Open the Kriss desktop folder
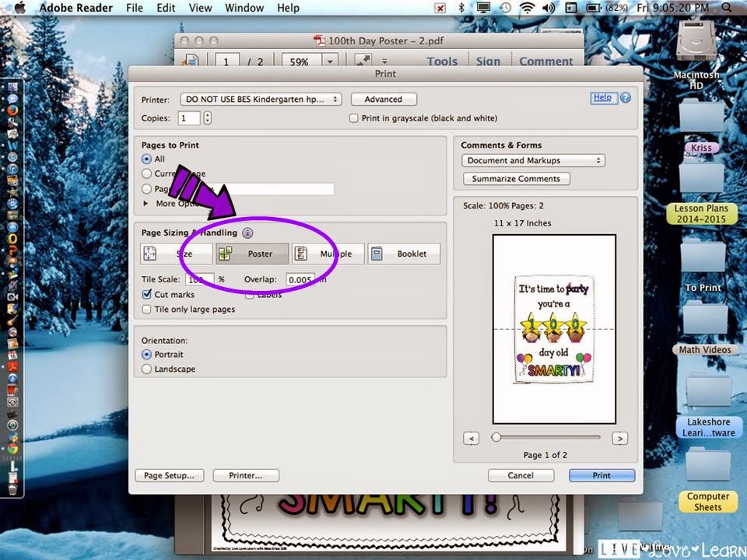Viewport: 747px width, 560px height. pyautogui.click(x=701, y=114)
